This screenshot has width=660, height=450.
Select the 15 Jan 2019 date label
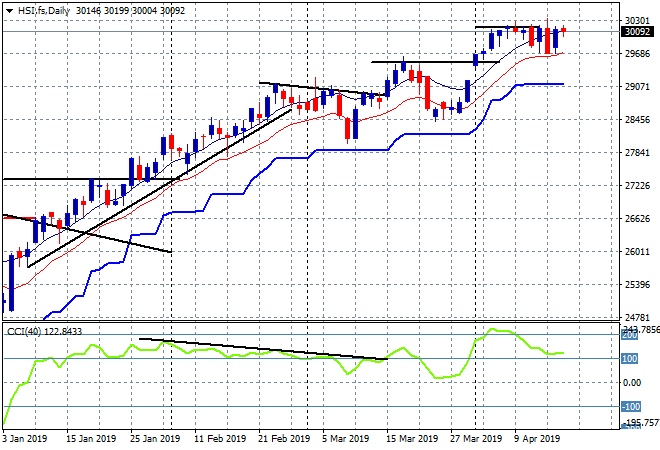91,439
